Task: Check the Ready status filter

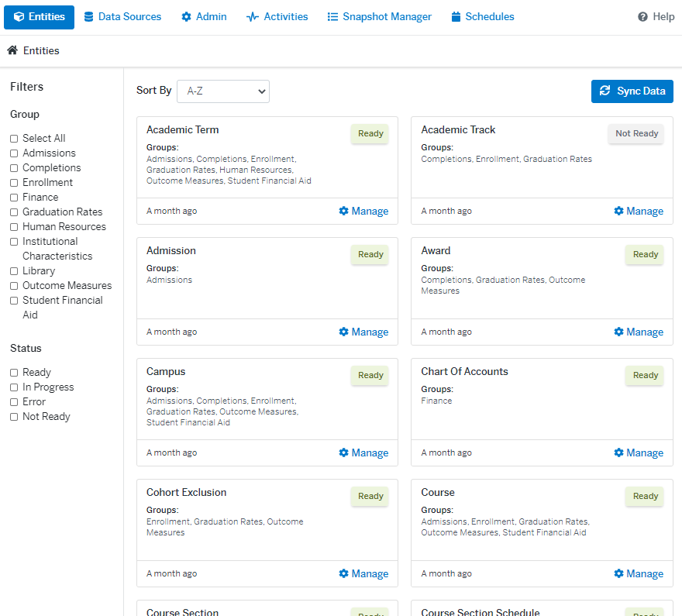Action: [x=14, y=373]
